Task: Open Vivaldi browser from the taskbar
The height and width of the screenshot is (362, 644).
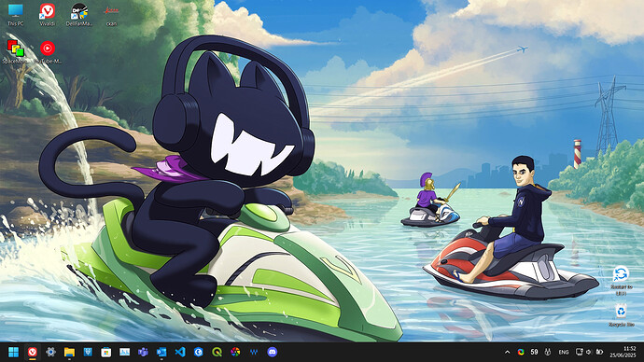Action: click(x=32, y=352)
